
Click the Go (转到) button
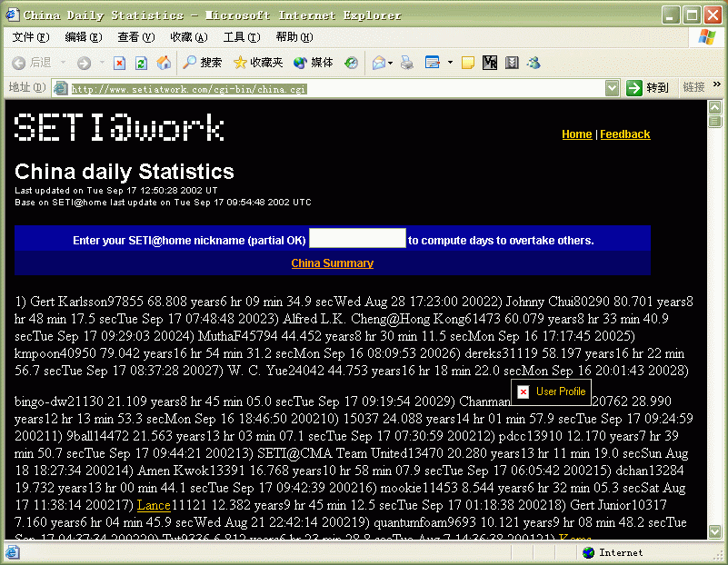pyautogui.click(x=648, y=88)
